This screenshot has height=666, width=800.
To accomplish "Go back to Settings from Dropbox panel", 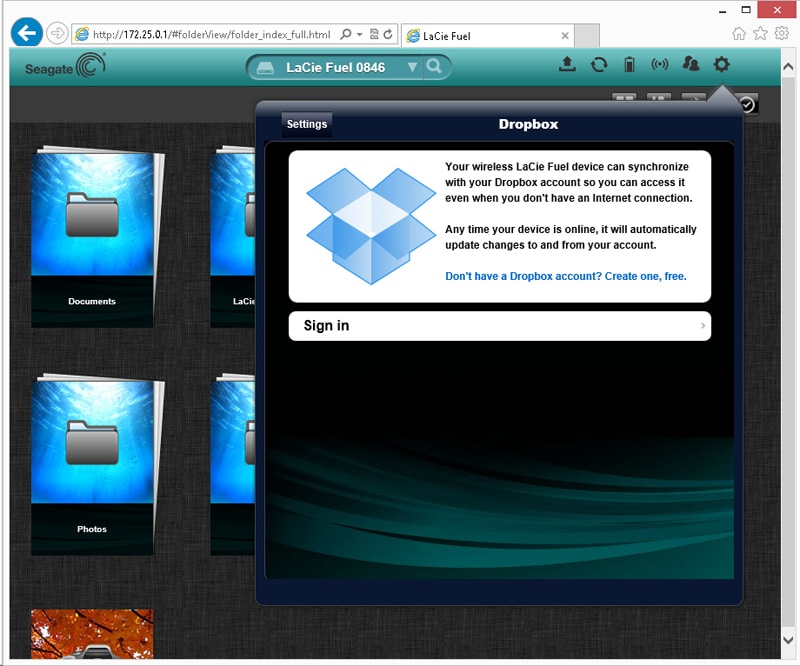I will pos(307,124).
